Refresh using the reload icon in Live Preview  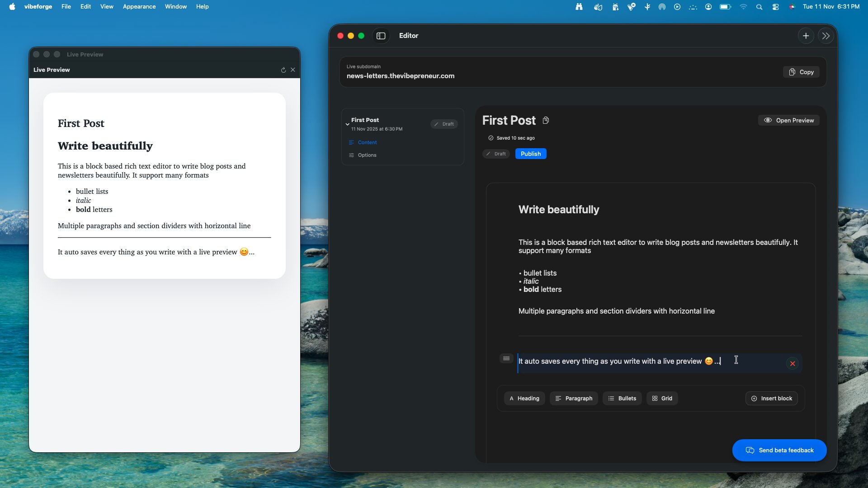[x=283, y=70]
